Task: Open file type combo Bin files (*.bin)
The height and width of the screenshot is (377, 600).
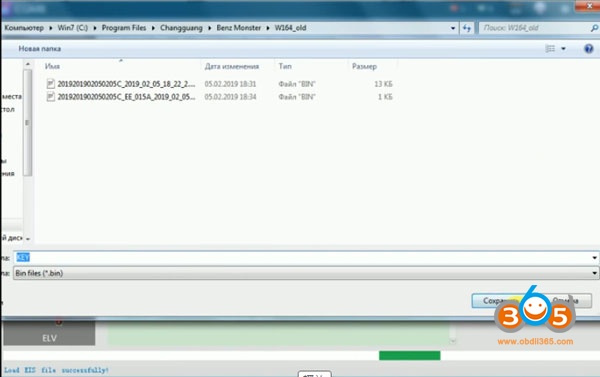Action: [306, 273]
